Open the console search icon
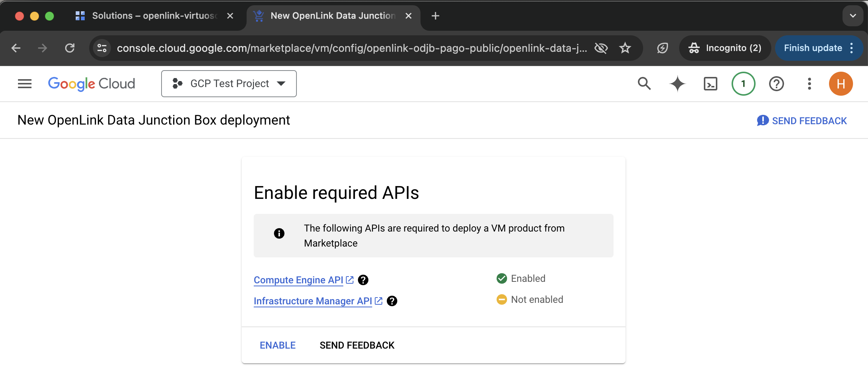The height and width of the screenshot is (376, 868). pyautogui.click(x=644, y=84)
